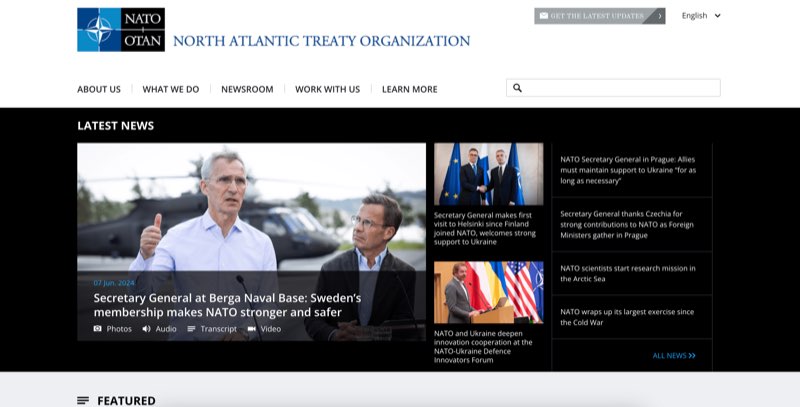Click the Featured list icon
This screenshot has width=800, height=407.
point(83,400)
